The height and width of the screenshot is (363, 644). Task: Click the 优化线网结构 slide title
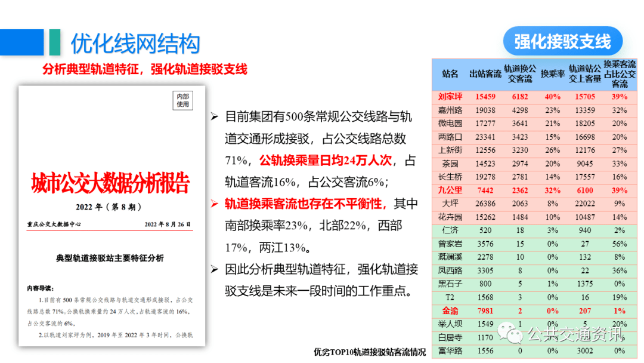[x=135, y=44]
